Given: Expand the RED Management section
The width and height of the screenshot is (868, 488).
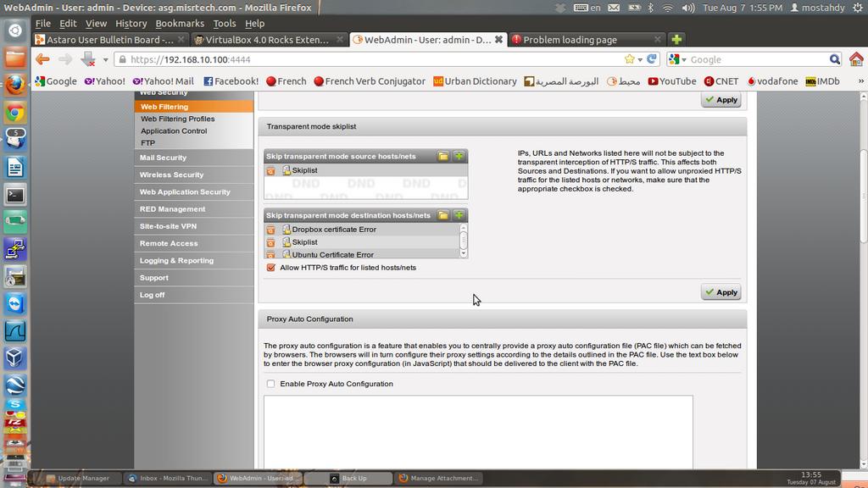Looking at the screenshot, I should tap(194, 209).
